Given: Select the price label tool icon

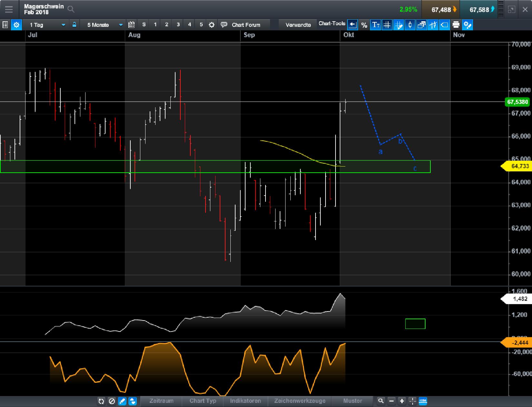Looking at the screenshot, I should 444,25.
